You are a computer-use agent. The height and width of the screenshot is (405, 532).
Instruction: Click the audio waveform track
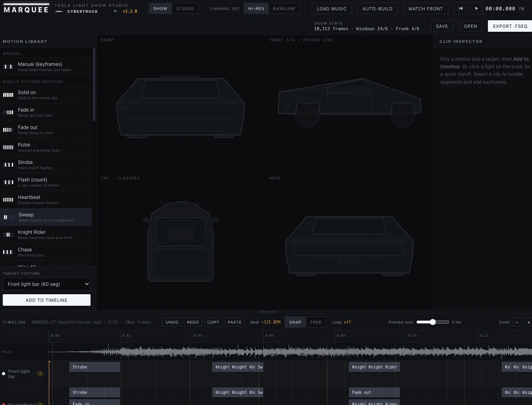tap(290, 352)
